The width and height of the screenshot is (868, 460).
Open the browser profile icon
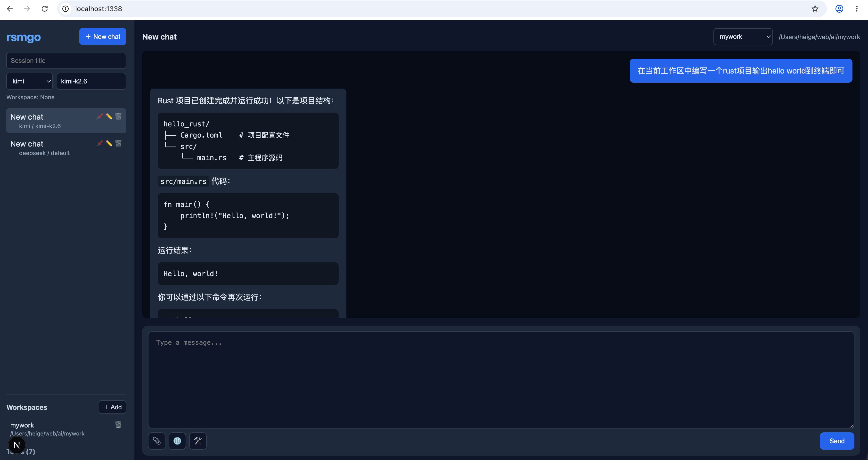839,9
